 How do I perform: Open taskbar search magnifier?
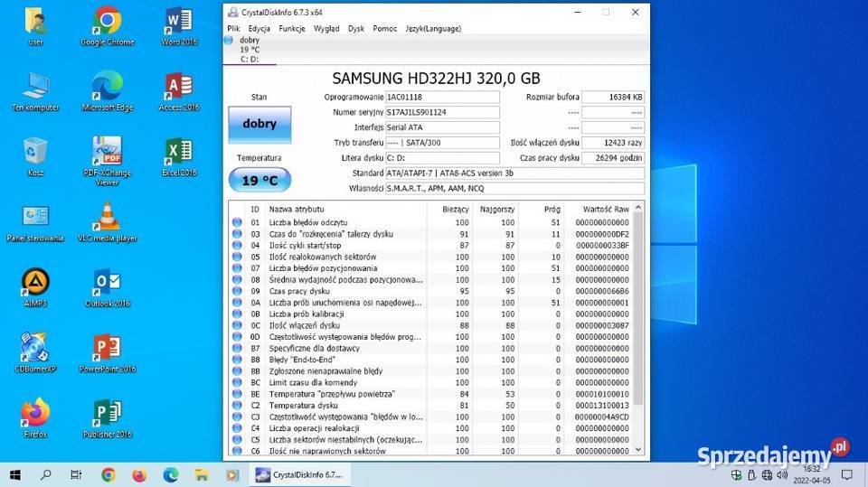[46, 475]
